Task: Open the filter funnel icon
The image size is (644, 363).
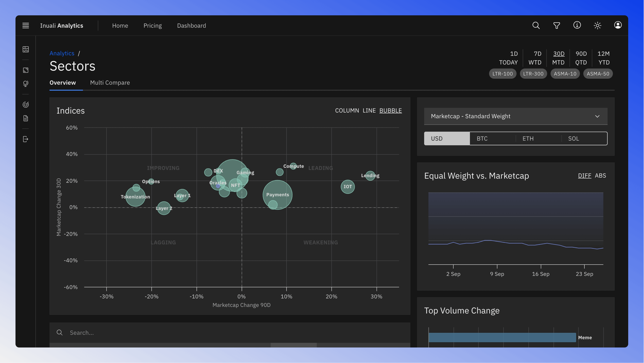Action: click(556, 25)
